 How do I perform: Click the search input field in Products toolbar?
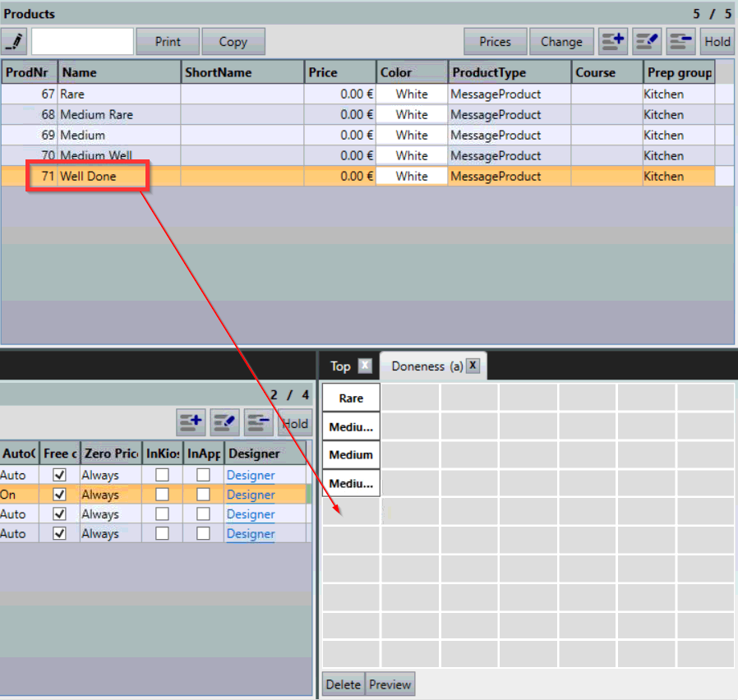tap(82, 42)
